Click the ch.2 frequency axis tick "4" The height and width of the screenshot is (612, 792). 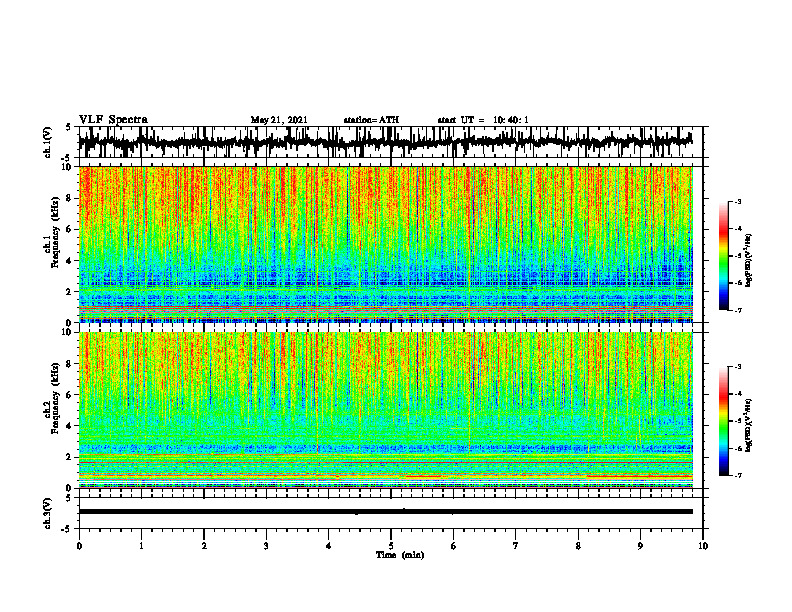point(70,426)
